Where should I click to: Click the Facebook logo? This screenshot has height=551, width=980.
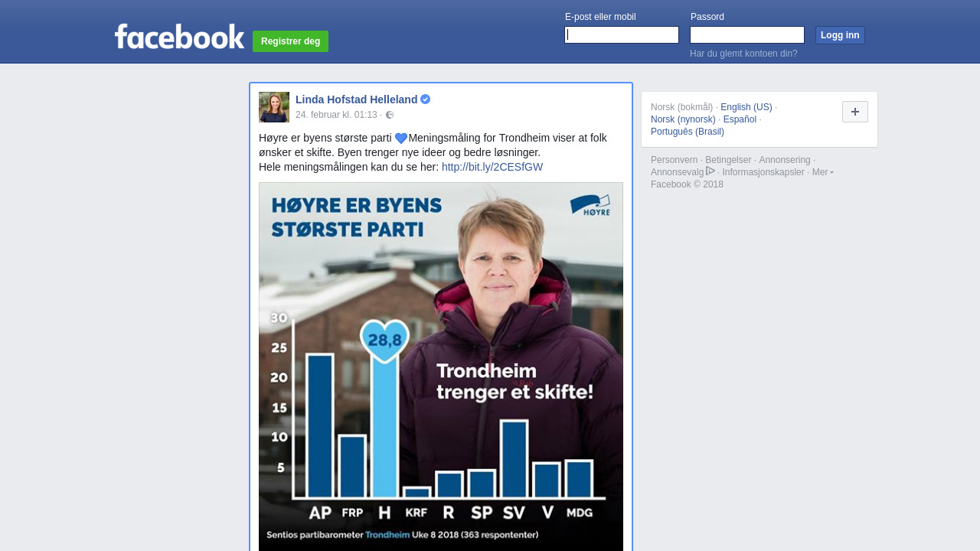(179, 37)
